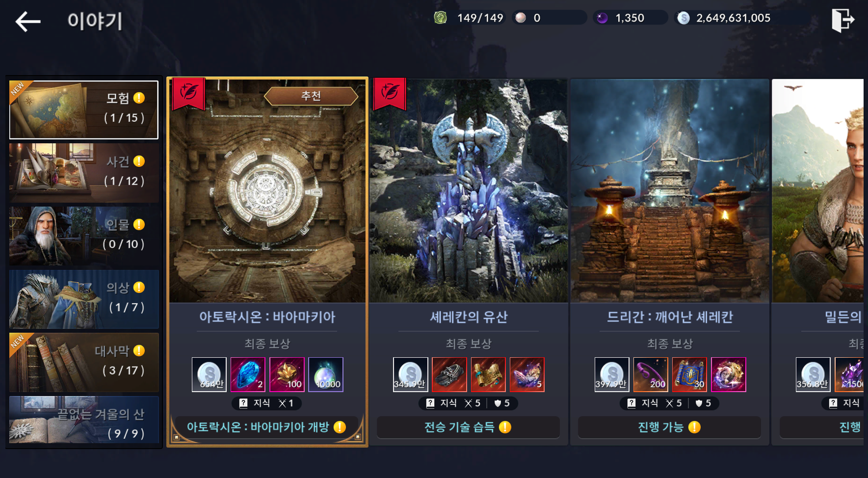Screen dimensions: 868x478
Task: Tap the purple pearl currency icon
Action: click(x=602, y=18)
